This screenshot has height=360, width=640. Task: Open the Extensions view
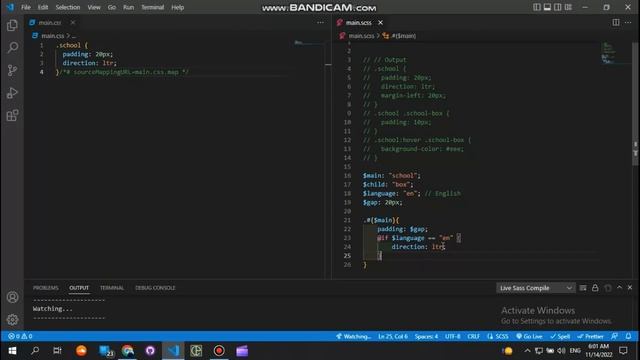pyautogui.click(x=12, y=115)
